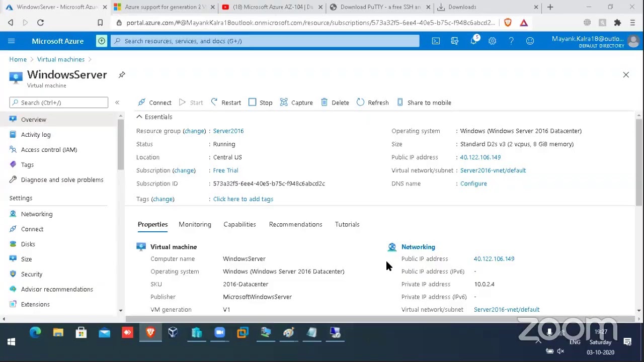Image resolution: width=644 pixels, height=362 pixels.
Task: Open Brave Shields icon
Action: tap(508, 23)
